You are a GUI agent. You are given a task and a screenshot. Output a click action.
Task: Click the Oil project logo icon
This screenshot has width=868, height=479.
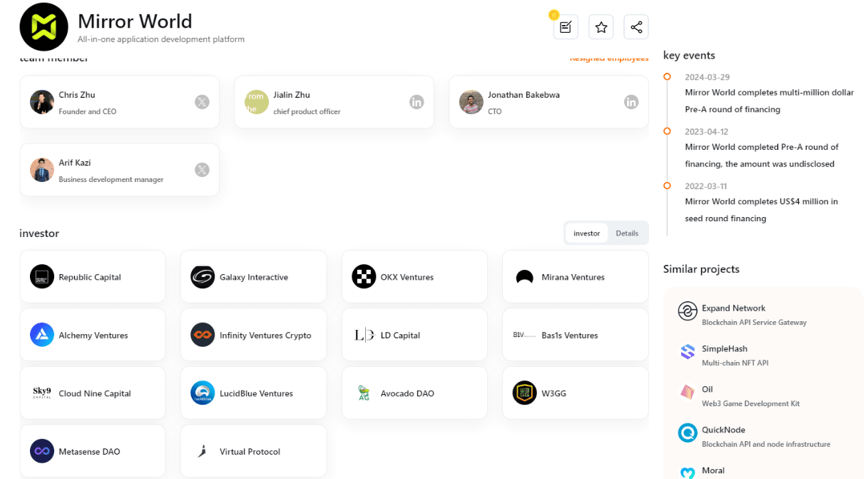(x=688, y=392)
